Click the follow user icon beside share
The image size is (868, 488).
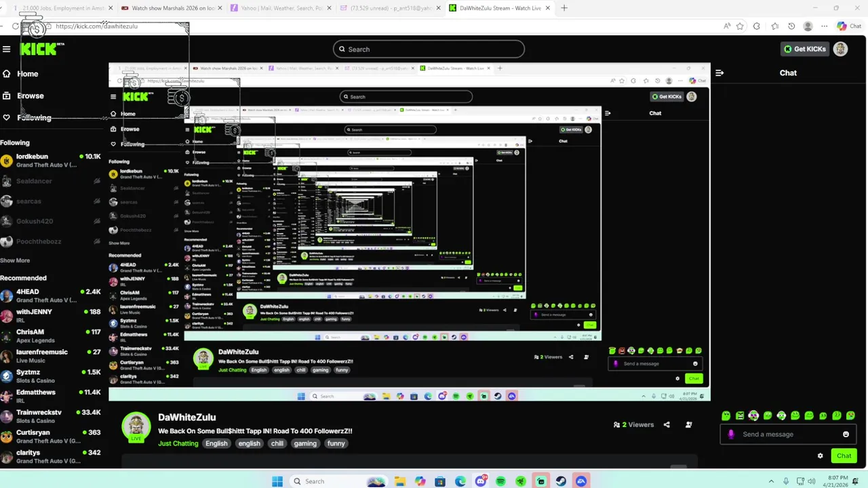[x=688, y=425]
